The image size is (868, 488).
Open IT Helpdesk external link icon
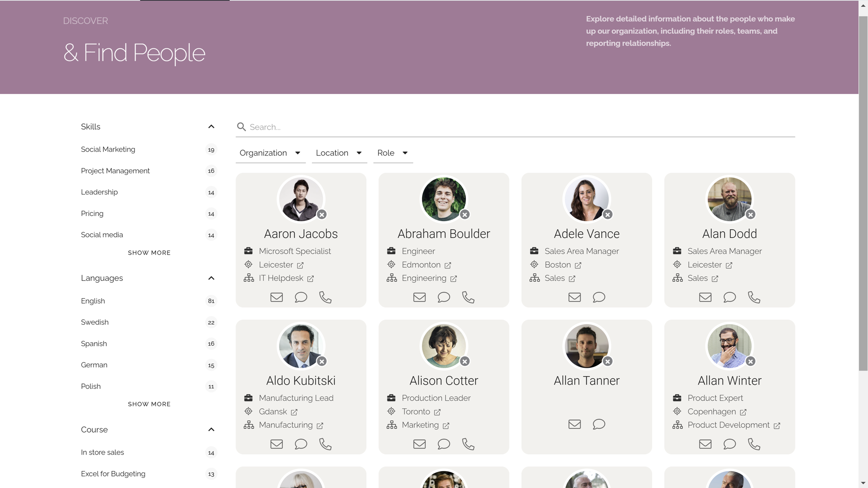(310, 279)
